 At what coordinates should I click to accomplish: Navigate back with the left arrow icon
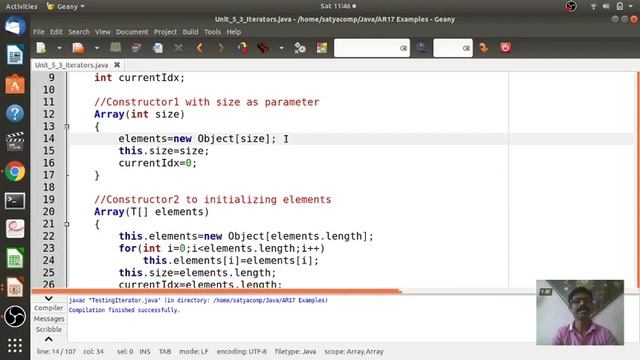coord(200,48)
